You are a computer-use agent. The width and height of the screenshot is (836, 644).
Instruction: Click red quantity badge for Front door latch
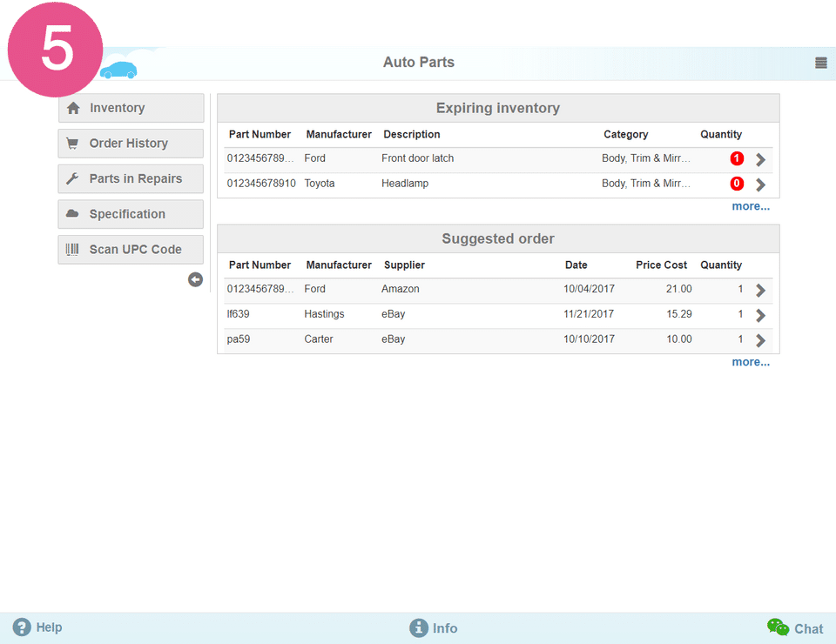[x=737, y=158]
